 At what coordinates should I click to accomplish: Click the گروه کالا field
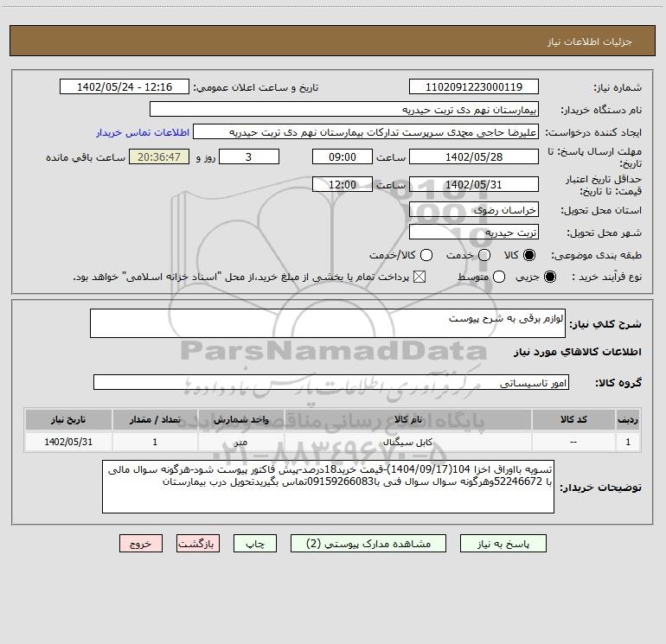(x=331, y=382)
